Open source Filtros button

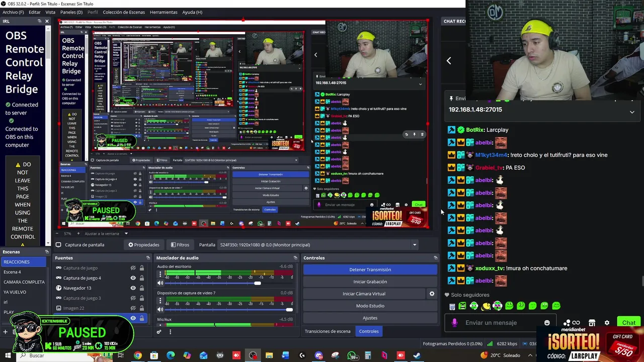pos(180,245)
